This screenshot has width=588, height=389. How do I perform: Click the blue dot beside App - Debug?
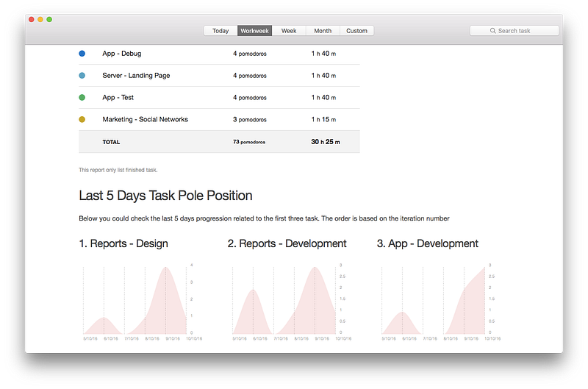[82, 54]
